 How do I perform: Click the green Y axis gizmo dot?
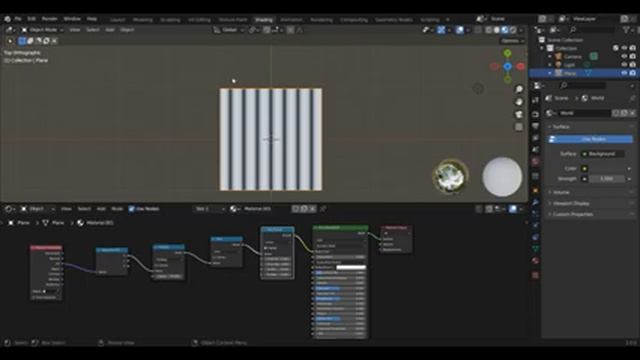(507, 53)
